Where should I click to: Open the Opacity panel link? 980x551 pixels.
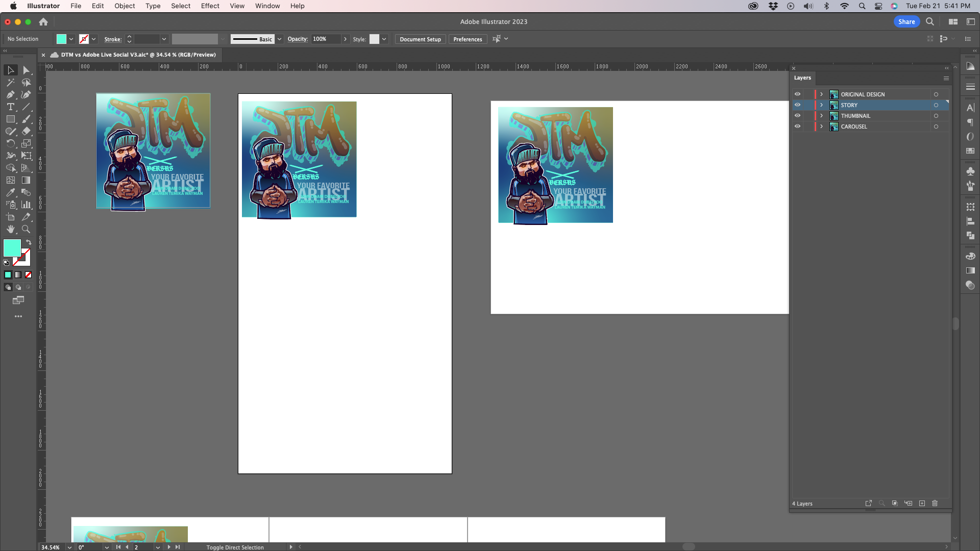(298, 39)
